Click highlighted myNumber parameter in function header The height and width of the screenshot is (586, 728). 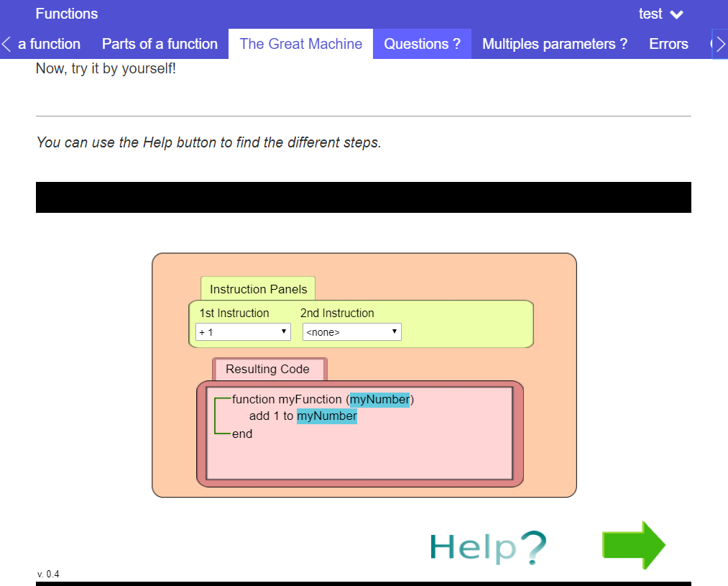pyautogui.click(x=379, y=399)
